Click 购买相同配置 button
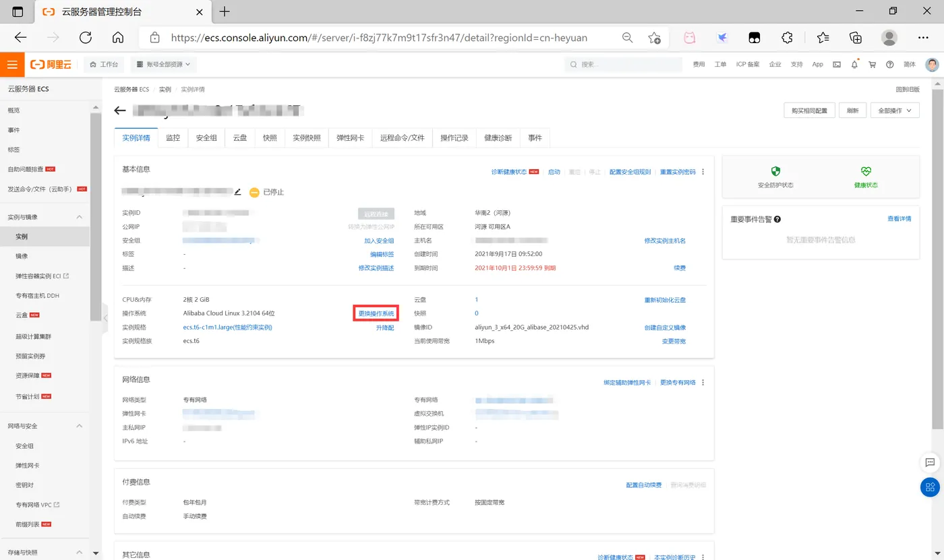Viewport: 944px width, 560px height. point(810,111)
